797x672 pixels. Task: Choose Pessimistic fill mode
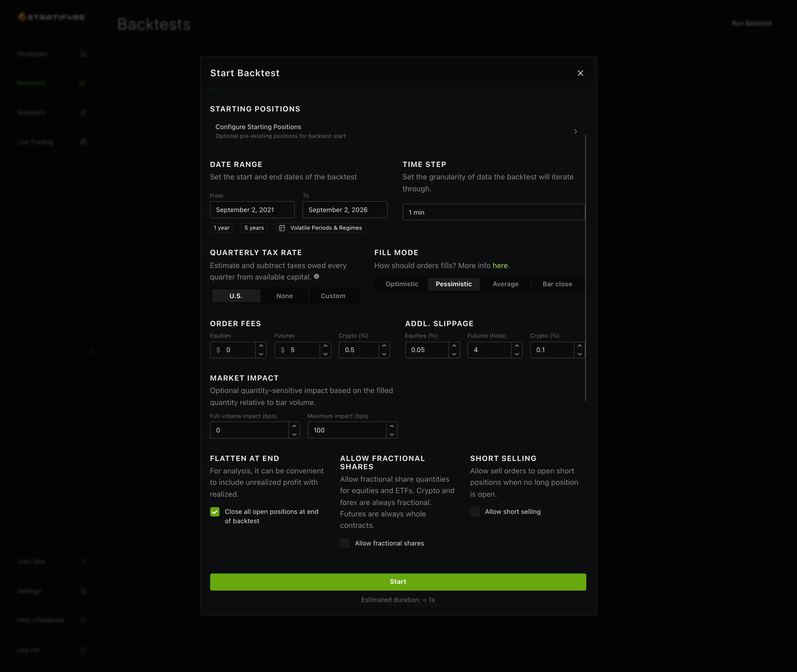click(454, 284)
